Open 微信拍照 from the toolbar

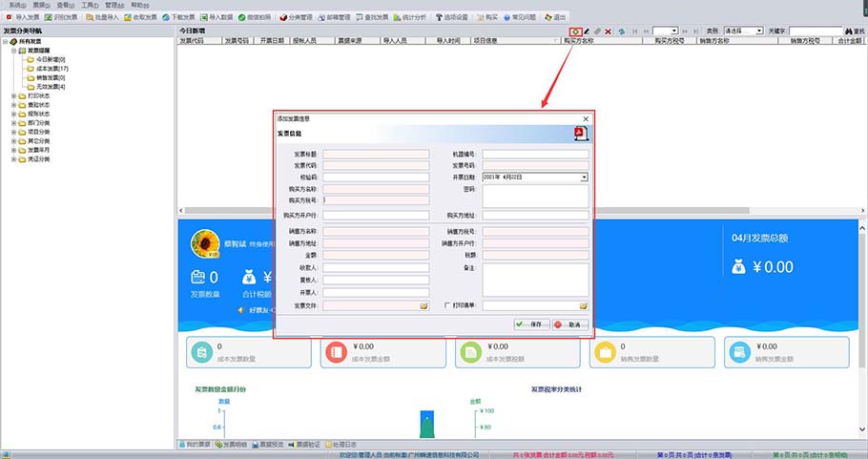[253, 17]
